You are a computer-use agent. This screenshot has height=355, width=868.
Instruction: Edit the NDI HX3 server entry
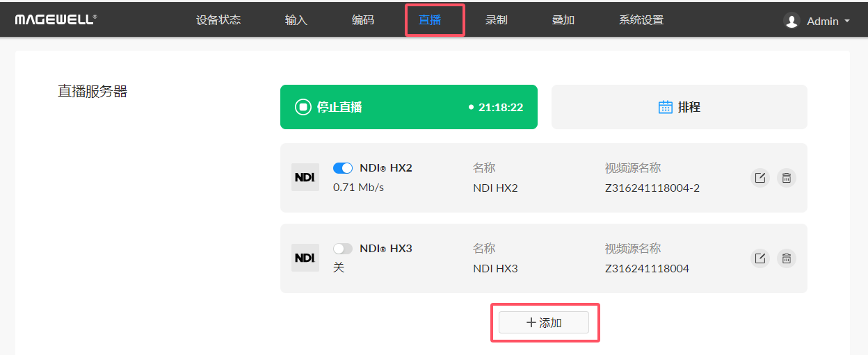tap(760, 258)
